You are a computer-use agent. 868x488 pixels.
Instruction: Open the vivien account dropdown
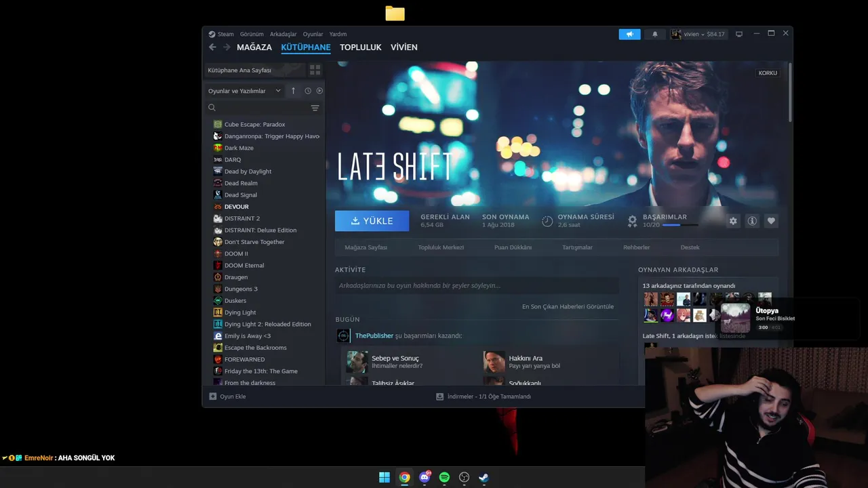point(698,34)
